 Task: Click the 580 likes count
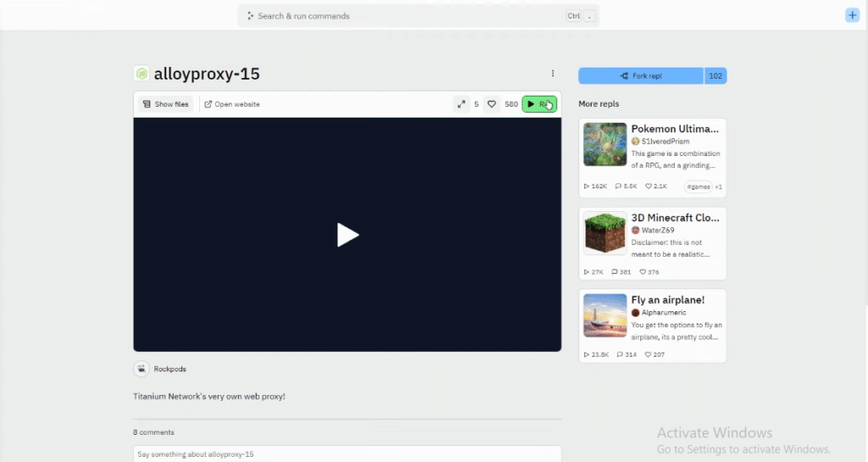pos(511,104)
